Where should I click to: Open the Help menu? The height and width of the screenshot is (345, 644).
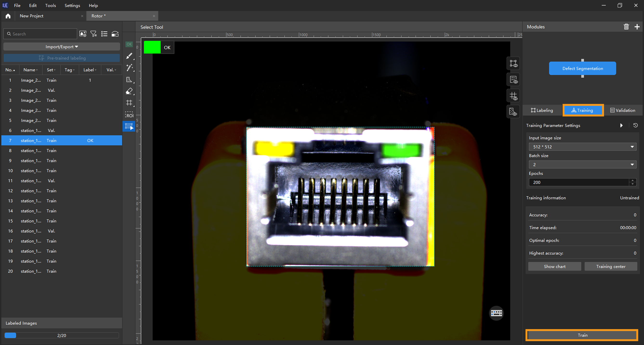pos(93,6)
